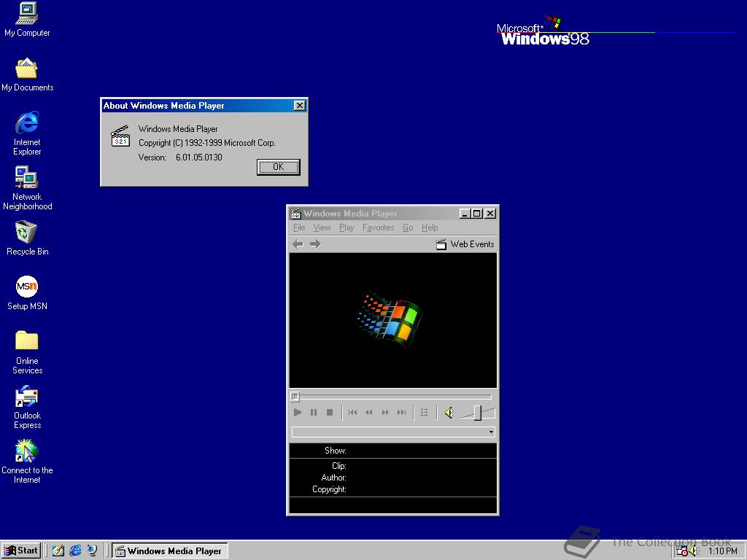Mute audio with the speaker icon
The width and height of the screenshot is (747, 560).
coord(449,413)
